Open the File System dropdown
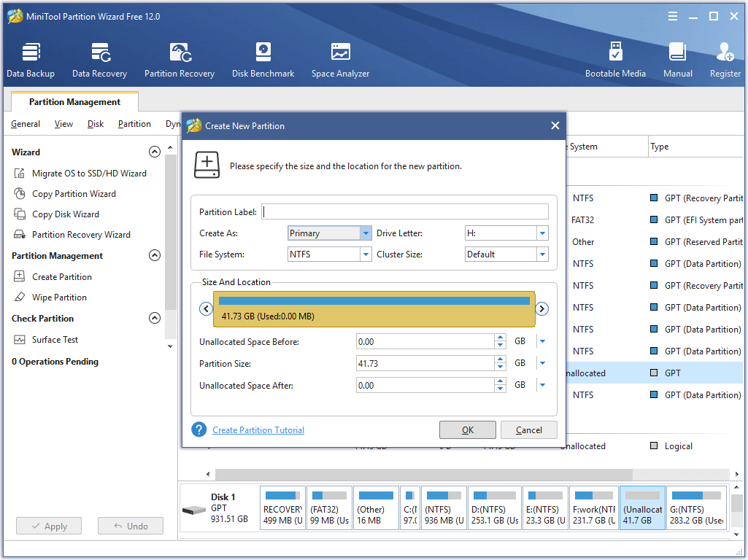This screenshot has width=748, height=560. tap(366, 254)
